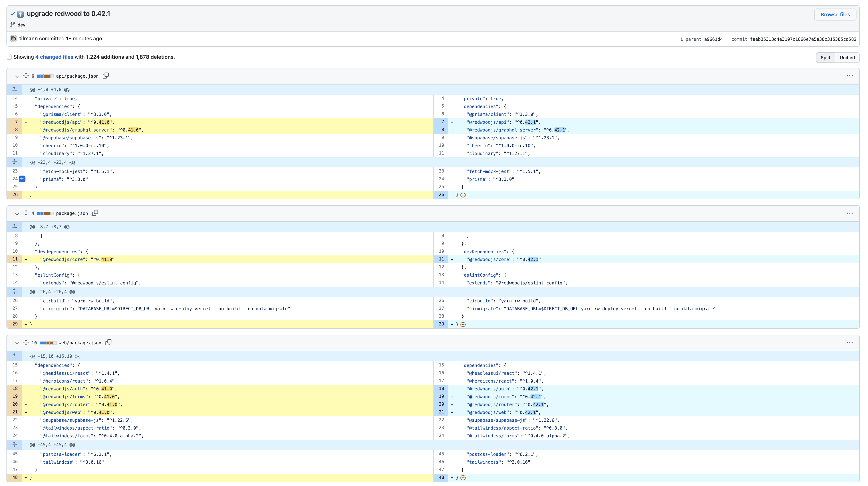Expand lines between hunks at @@ -45,4
868x486 pixels.
(x=14, y=445)
